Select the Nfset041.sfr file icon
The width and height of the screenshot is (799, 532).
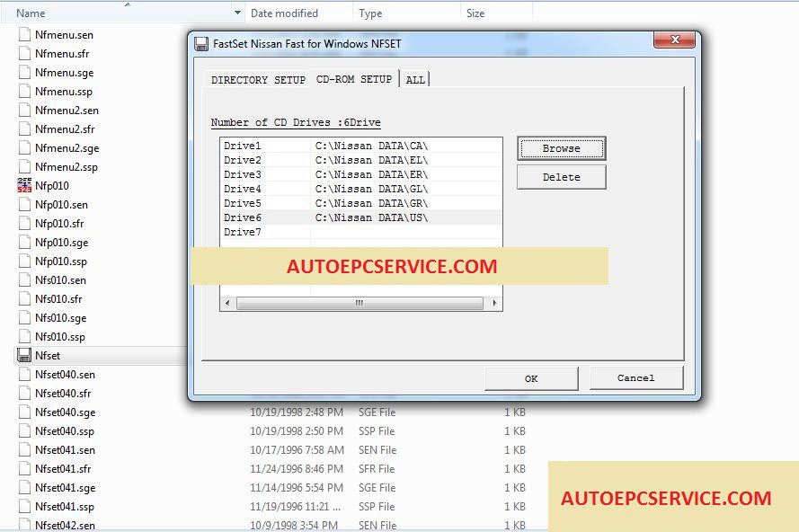[x=24, y=468]
